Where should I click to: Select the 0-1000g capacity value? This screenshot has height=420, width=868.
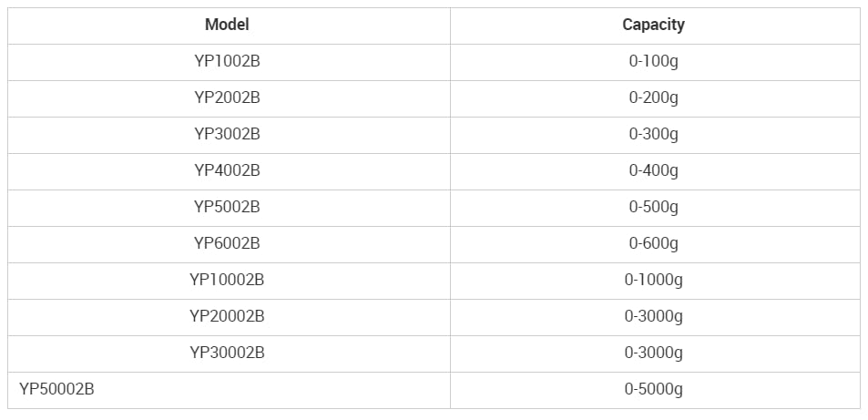coord(653,280)
